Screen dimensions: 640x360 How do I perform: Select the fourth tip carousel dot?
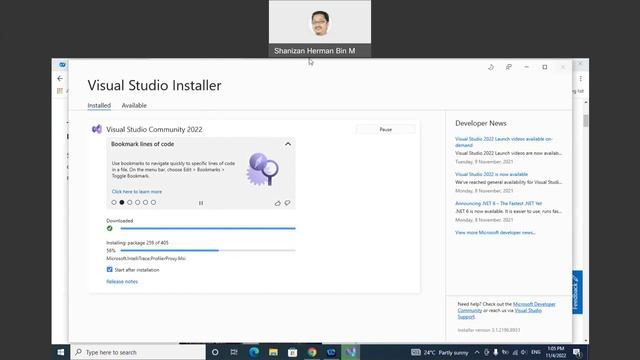point(138,202)
